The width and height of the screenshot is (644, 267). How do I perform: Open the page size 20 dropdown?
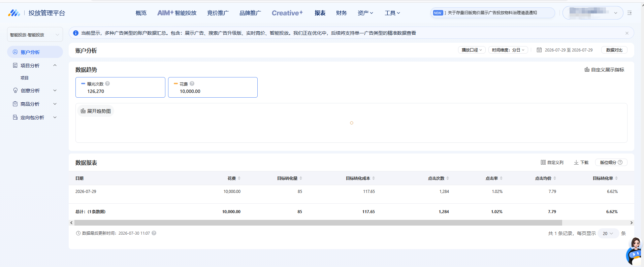tap(608, 233)
